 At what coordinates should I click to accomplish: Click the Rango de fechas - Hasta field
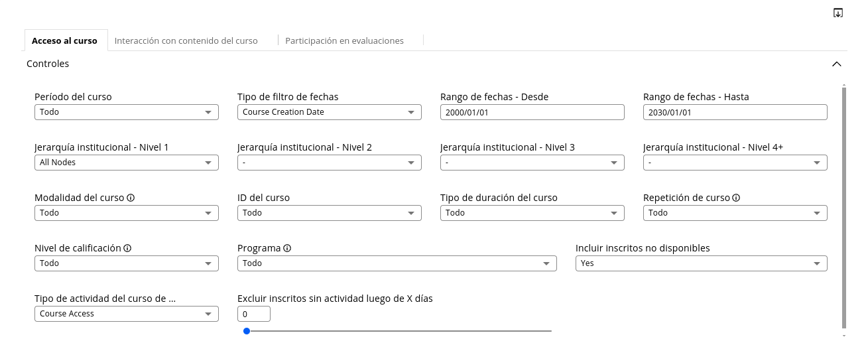point(735,112)
